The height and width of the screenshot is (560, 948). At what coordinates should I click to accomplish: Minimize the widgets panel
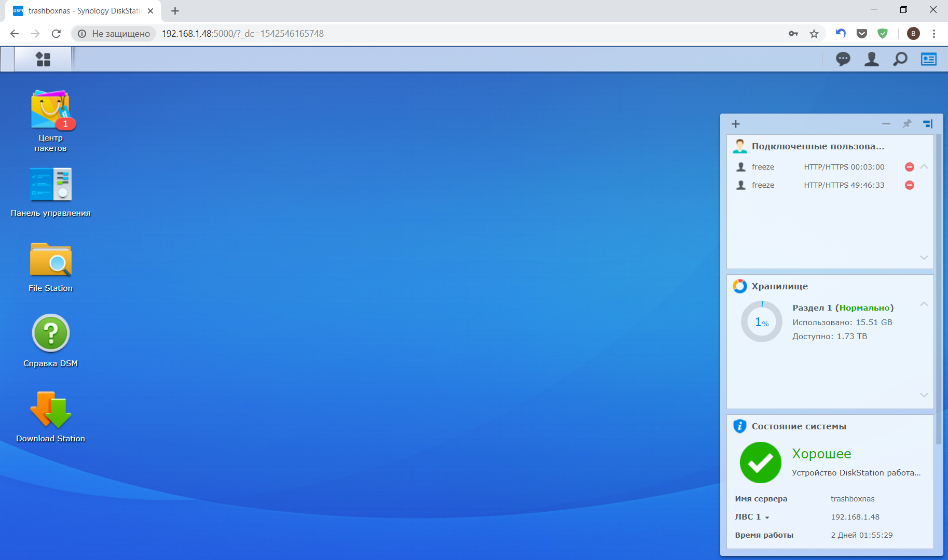(886, 124)
